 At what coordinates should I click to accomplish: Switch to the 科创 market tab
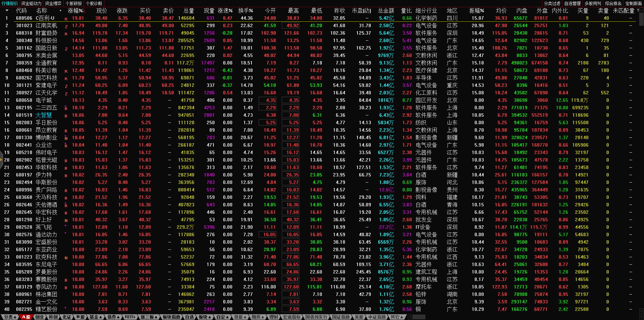pos(53,317)
